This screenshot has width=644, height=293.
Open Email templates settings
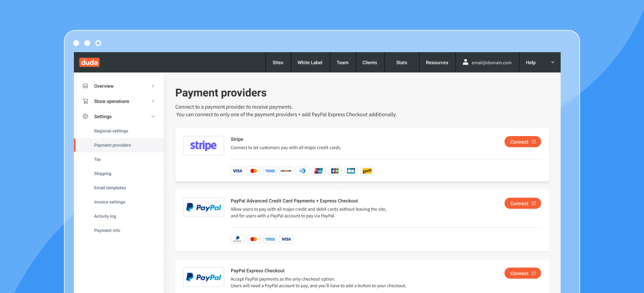110,188
